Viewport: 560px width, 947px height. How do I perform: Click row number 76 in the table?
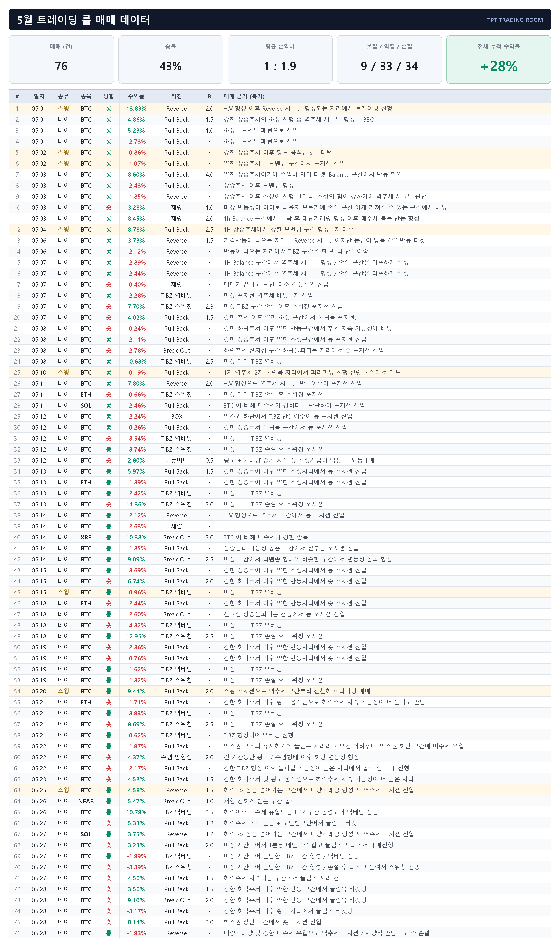[17, 933]
